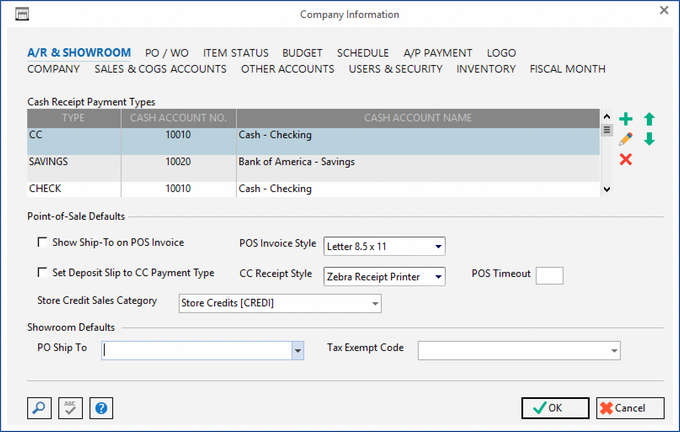Select the CHECK payment type row

[x=313, y=190]
